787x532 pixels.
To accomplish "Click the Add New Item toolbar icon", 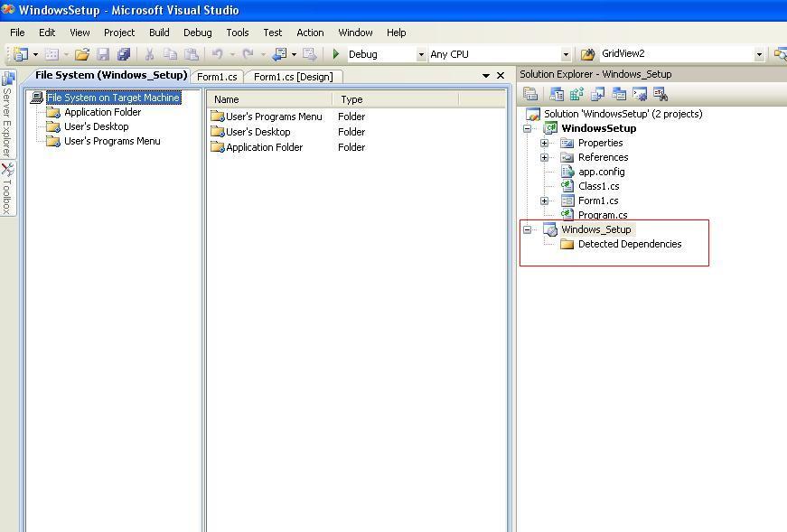I will (52, 53).
